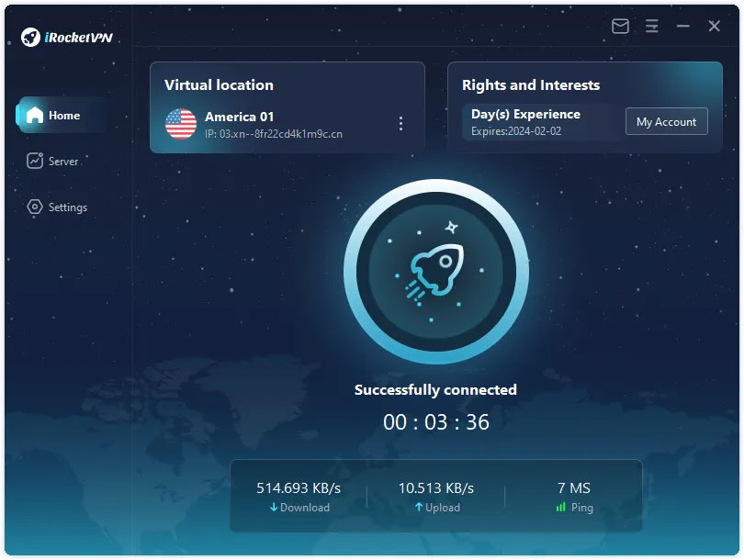Click the Home icon in sidebar

tap(36, 116)
